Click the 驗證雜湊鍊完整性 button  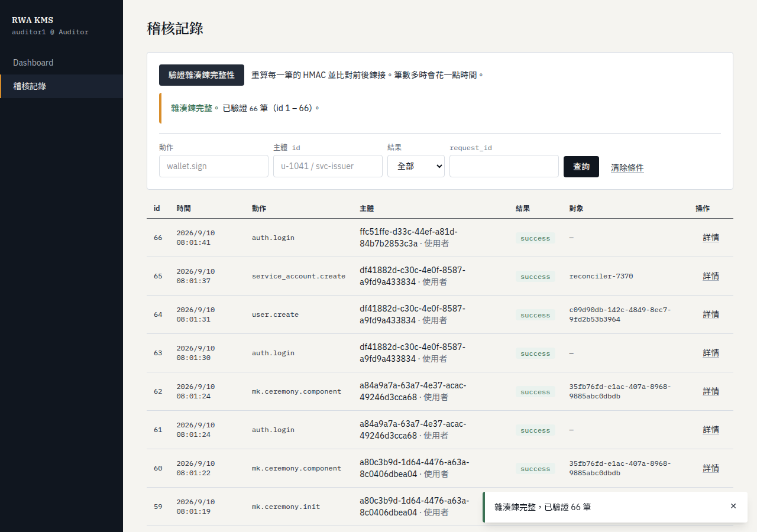pyautogui.click(x=202, y=75)
